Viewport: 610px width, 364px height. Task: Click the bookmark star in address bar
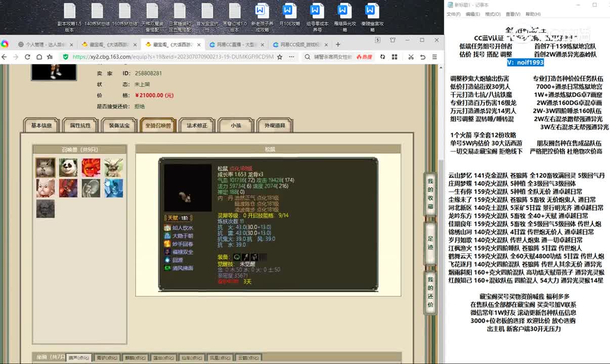click(280, 57)
